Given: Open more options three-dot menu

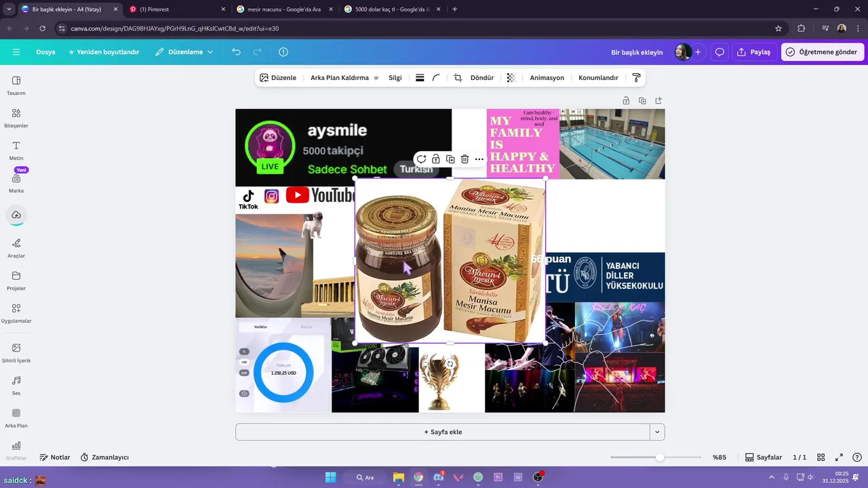Looking at the screenshot, I should pos(479,159).
